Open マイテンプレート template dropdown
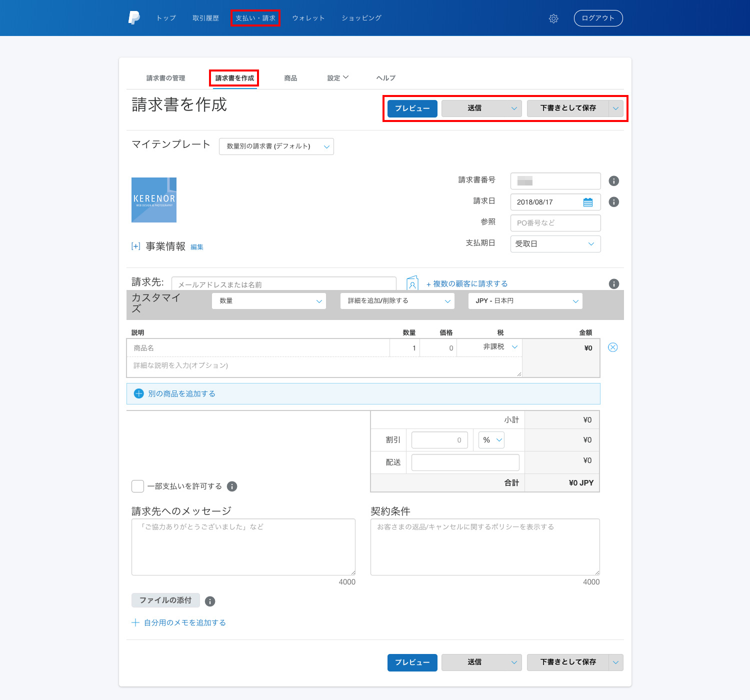Image resolution: width=750 pixels, height=700 pixels. [x=276, y=146]
